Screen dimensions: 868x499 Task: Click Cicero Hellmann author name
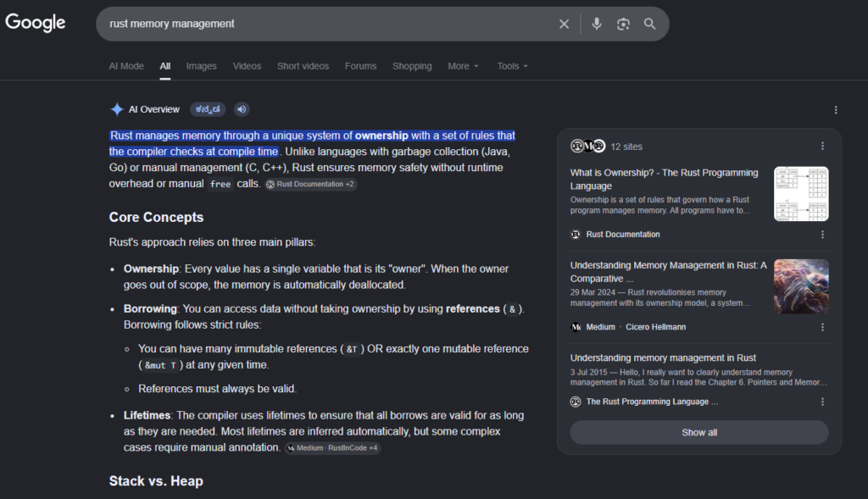pyautogui.click(x=655, y=327)
